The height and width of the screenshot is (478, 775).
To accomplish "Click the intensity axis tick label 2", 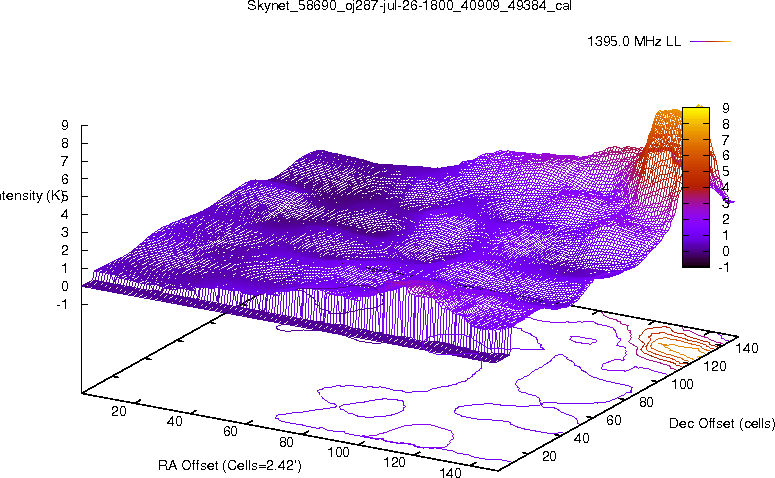I will [x=65, y=250].
